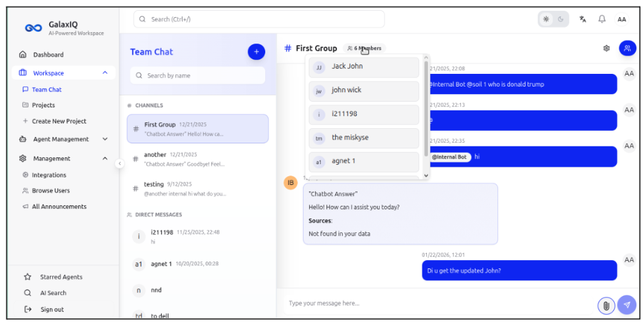Open channel settings gear icon
The image size is (644, 322).
pyautogui.click(x=606, y=48)
